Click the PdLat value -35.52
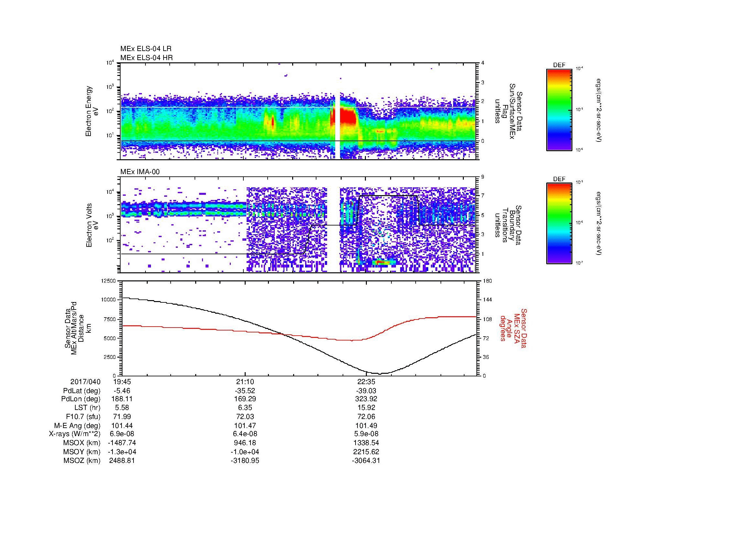 [x=245, y=391]
